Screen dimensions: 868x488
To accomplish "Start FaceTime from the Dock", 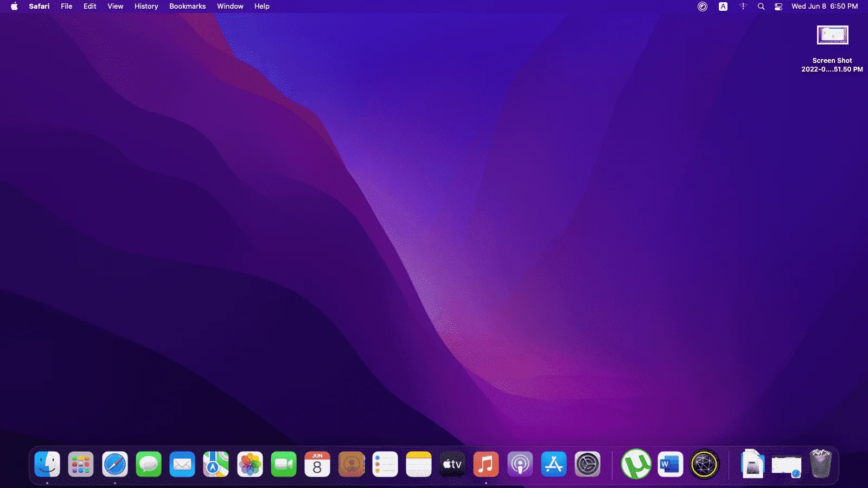I will click(284, 465).
